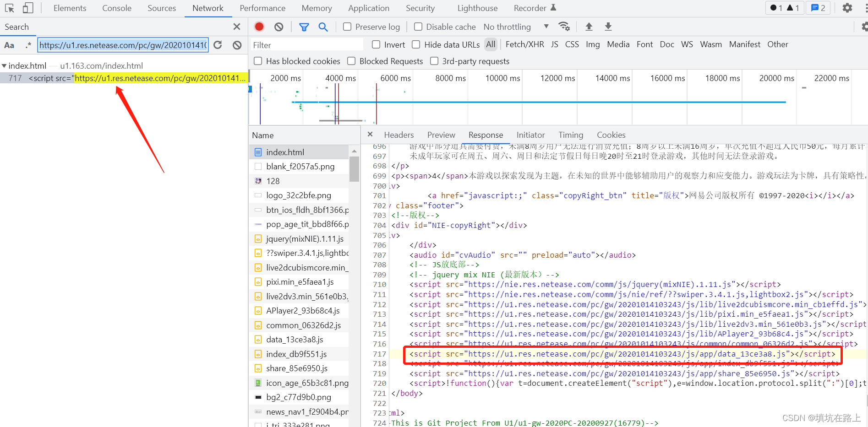Open DevTools settings gear
The width and height of the screenshot is (868, 427).
pyautogui.click(x=847, y=8)
